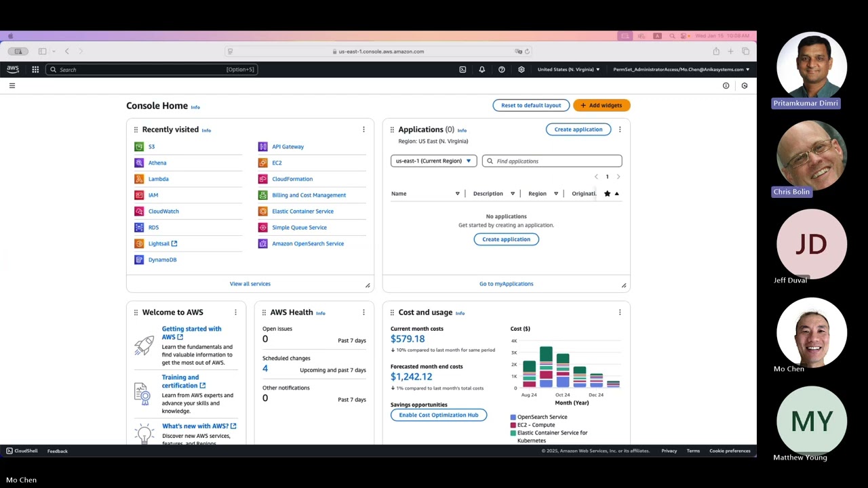Viewport: 868px width, 488px height.
Task: Open the AWS Health widget options menu
Action: point(363,312)
